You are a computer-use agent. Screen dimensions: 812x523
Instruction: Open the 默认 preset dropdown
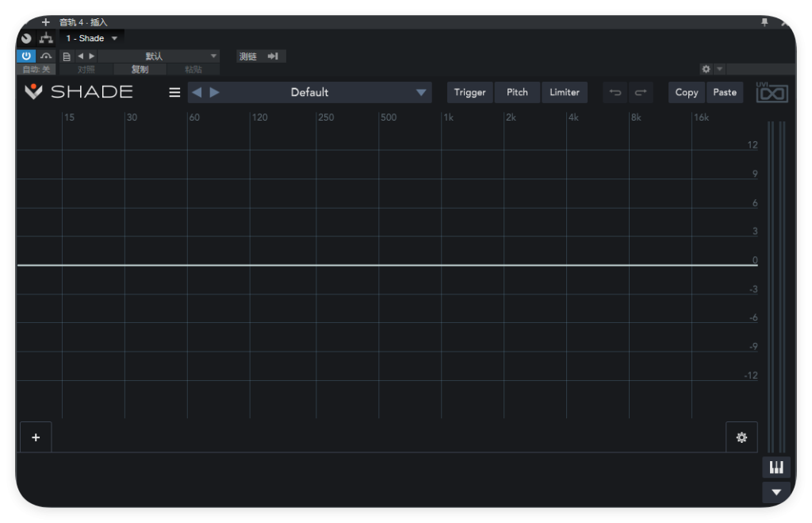159,56
